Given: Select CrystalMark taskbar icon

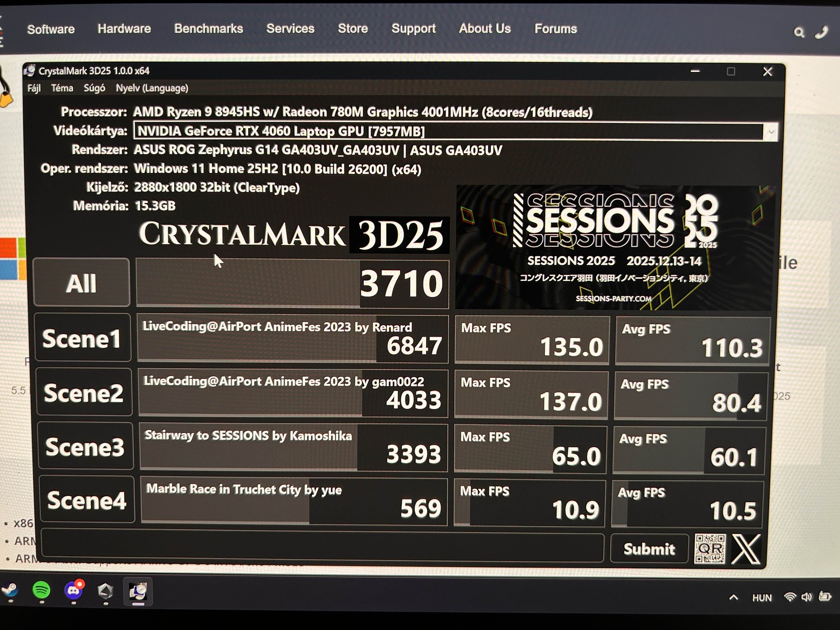Looking at the screenshot, I should coord(138,591).
